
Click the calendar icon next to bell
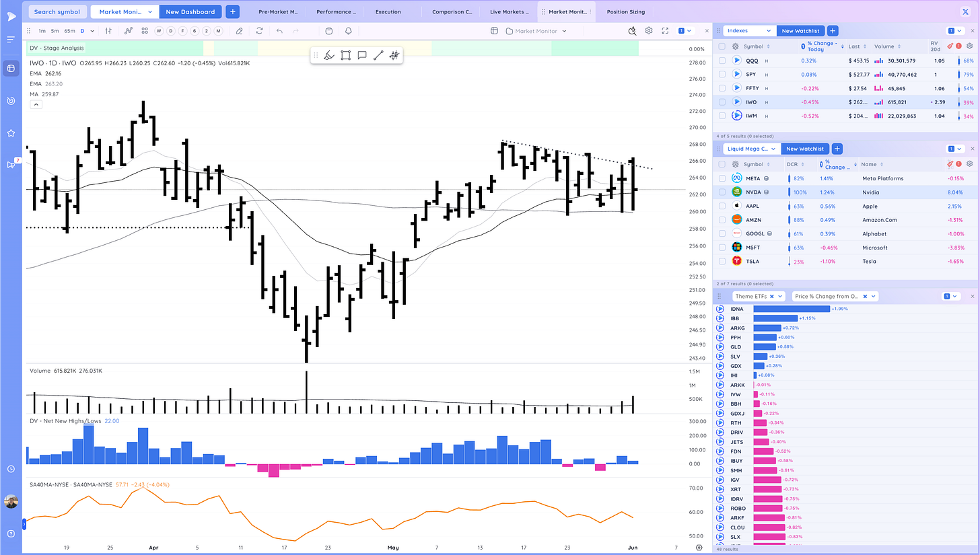click(x=328, y=31)
